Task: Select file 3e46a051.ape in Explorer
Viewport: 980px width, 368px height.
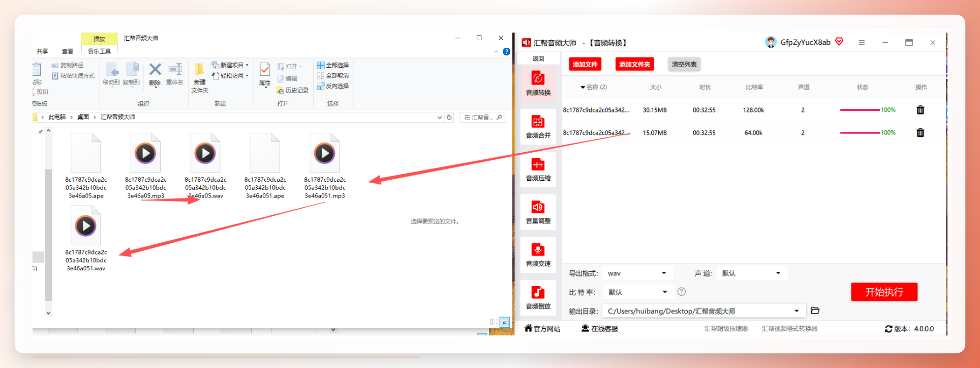Action: click(x=265, y=166)
